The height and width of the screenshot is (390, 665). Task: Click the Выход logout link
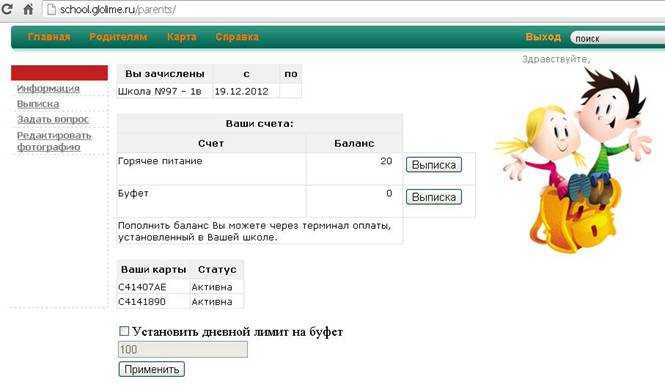543,37
